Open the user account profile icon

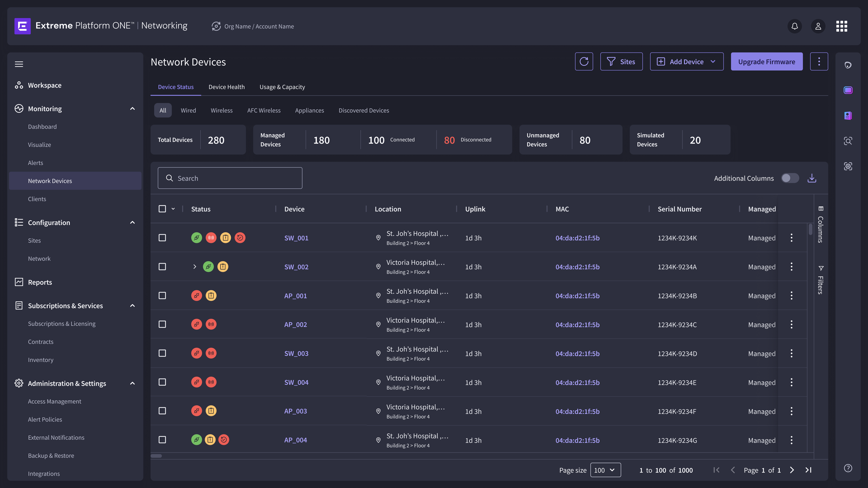(818, 26)
